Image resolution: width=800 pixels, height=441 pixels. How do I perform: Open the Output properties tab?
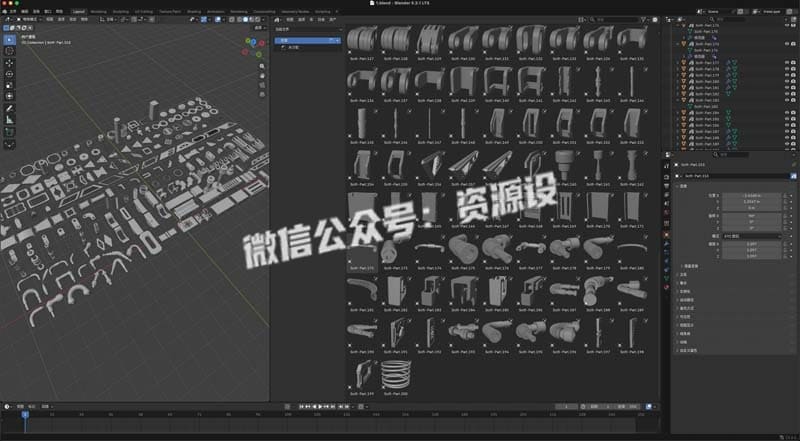click(666, 186)
